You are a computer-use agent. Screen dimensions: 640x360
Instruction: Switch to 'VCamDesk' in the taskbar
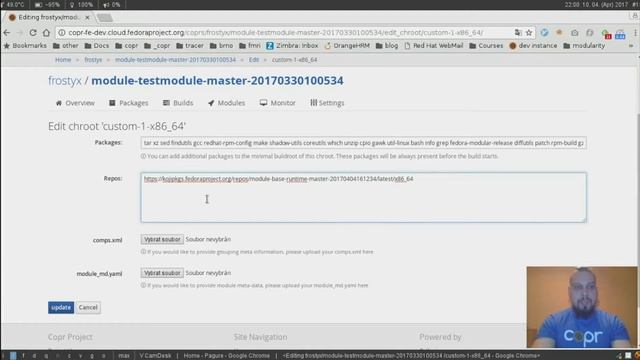(155, 356)
